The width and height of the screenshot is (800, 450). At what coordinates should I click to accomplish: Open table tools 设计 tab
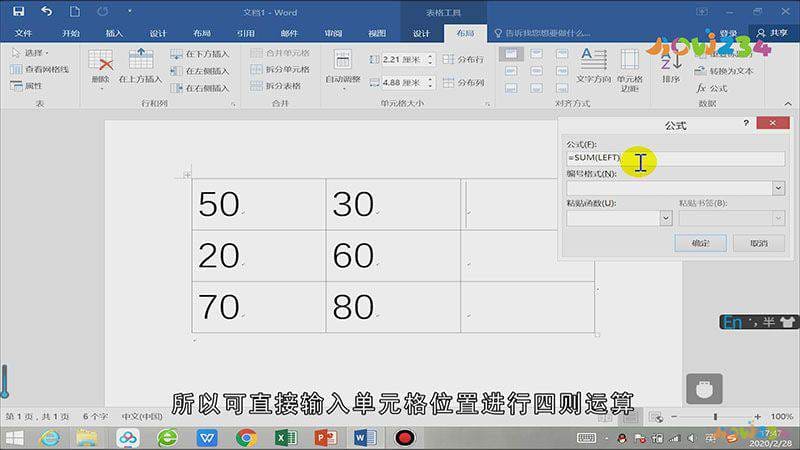pos(421,33)
